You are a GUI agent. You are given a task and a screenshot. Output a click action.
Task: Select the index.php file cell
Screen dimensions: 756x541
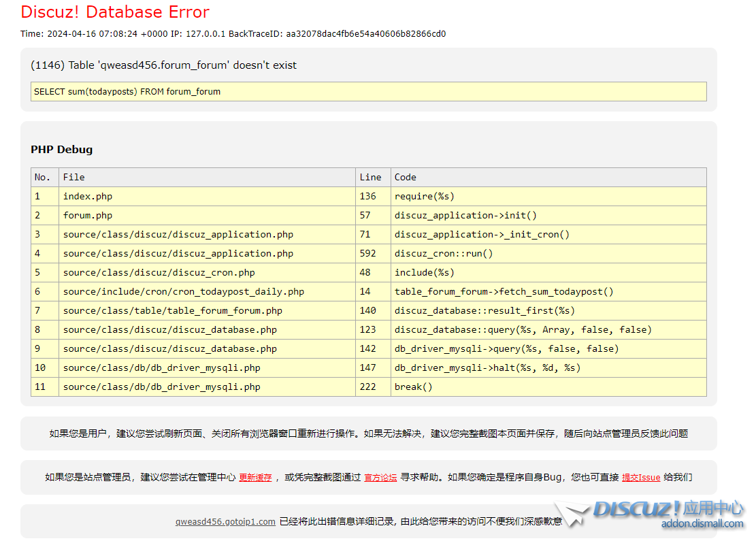[x=88, y=197]
